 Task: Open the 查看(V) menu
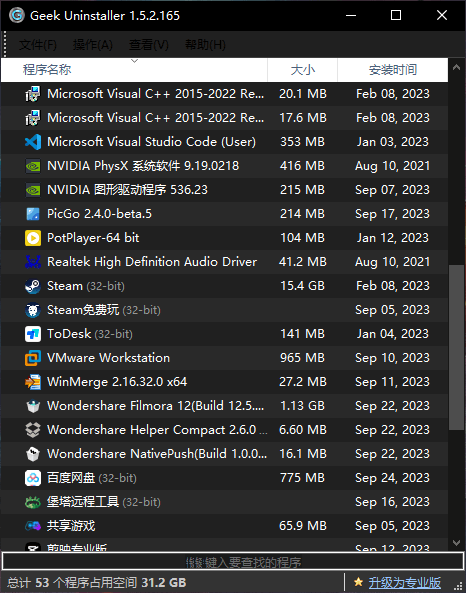click(149, 45)
